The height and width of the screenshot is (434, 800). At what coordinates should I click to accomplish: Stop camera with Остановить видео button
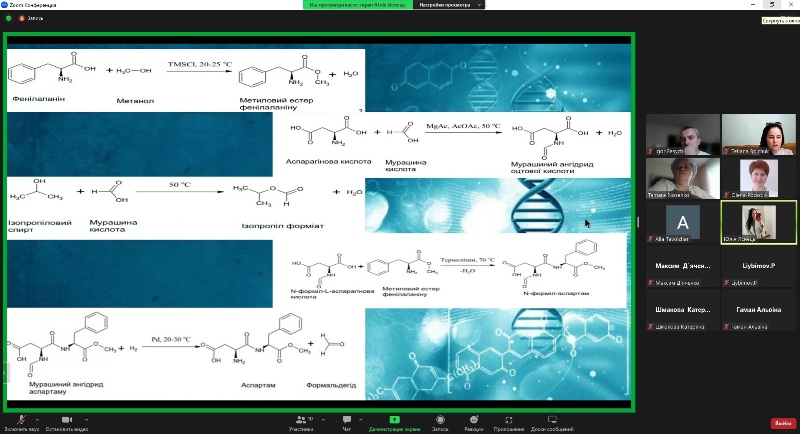coord(67,423)
